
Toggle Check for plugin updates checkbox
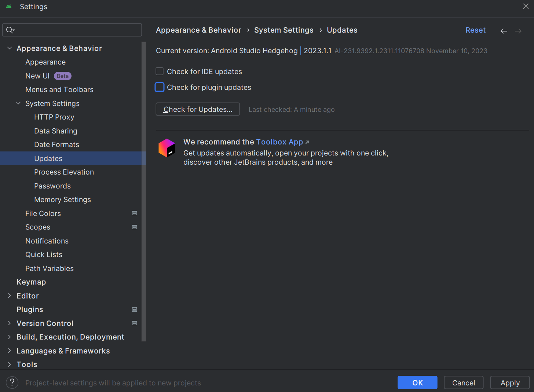(x=160, y=87)
